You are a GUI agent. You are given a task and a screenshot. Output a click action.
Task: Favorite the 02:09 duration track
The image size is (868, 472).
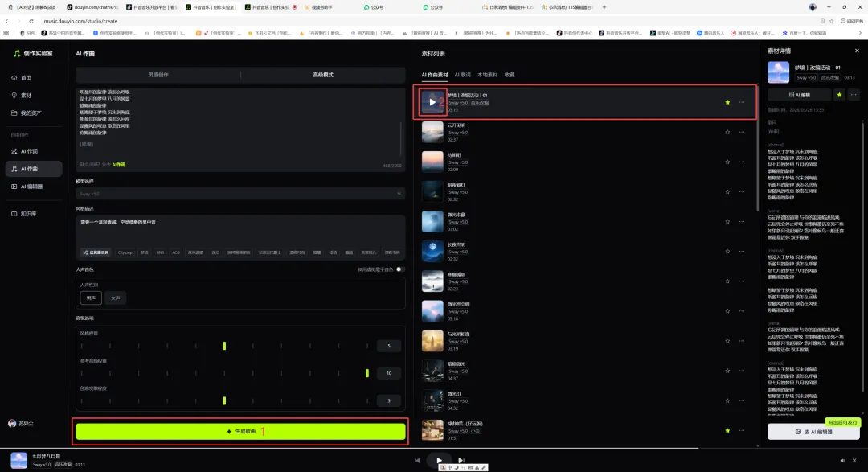tap(727, 162)
